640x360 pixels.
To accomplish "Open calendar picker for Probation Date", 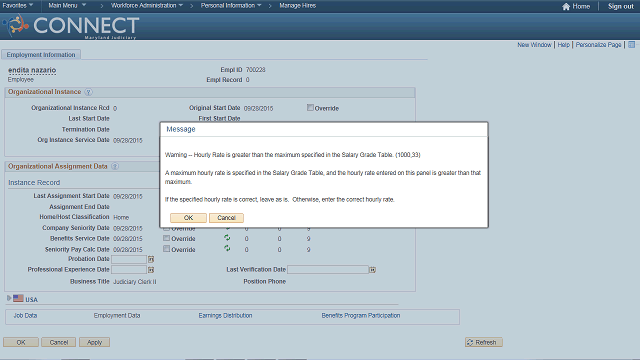I will point(151,259).
